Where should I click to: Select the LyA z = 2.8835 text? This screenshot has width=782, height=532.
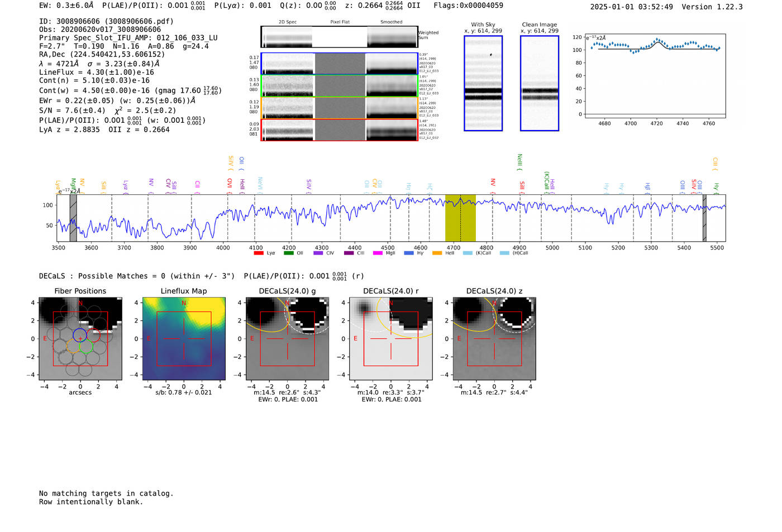(69, 130)
